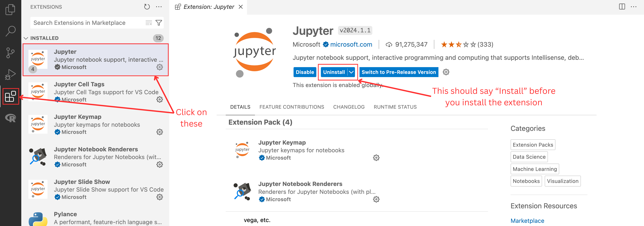
Task: Open Jupyter Notebook Renderers in Extension Pack list
Action: tap(307, 192)
